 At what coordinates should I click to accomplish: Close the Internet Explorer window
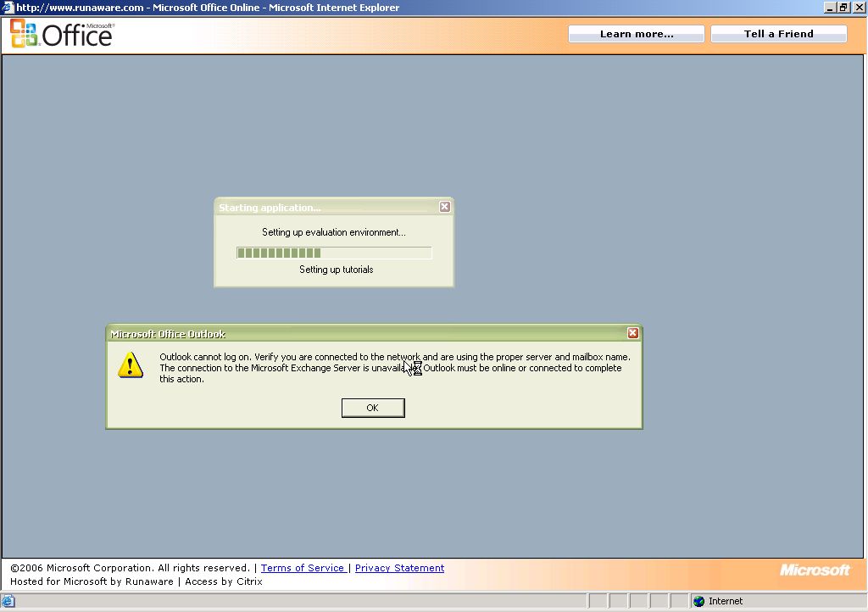tap(858, 8)
